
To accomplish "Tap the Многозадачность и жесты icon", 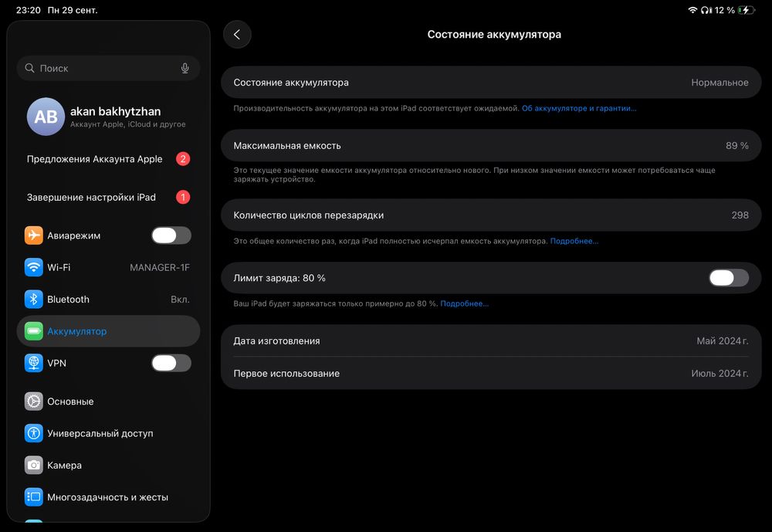I will (x=33, y=497).
